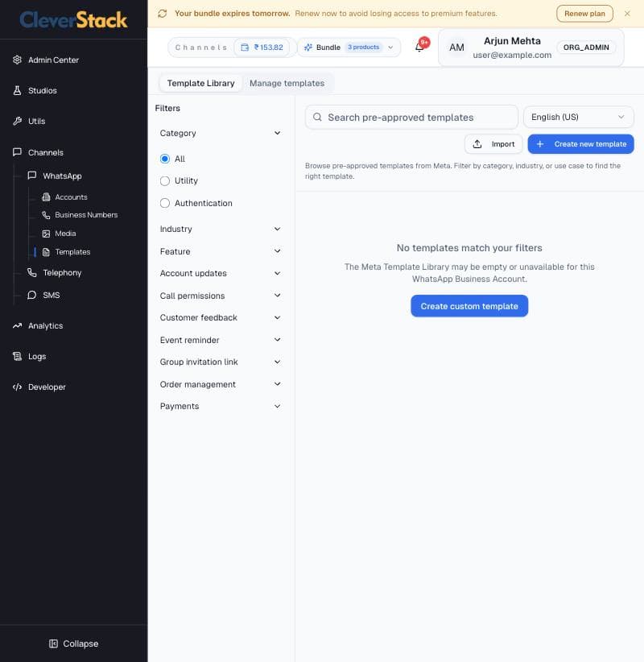Open Developer in sidebar

(47, 387)
